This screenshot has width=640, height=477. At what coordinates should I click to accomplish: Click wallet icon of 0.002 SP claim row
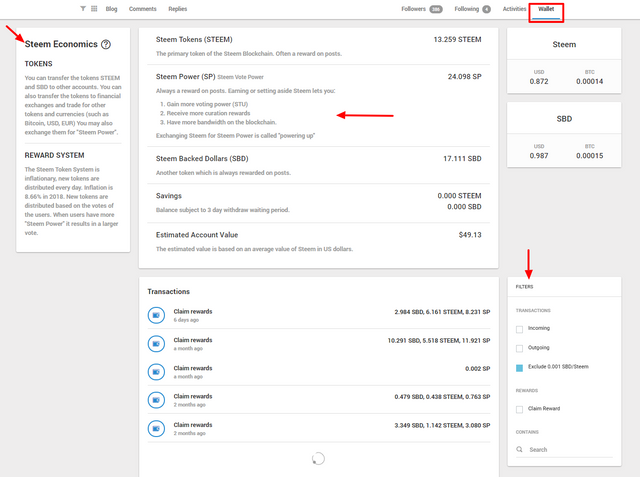(156, 372)
